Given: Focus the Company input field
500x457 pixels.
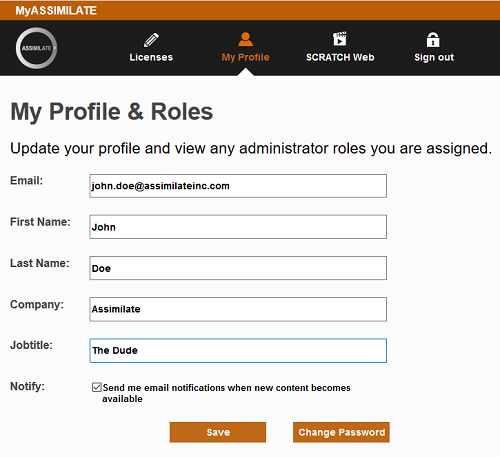Looking at the screenshot, I should (238, 309).
